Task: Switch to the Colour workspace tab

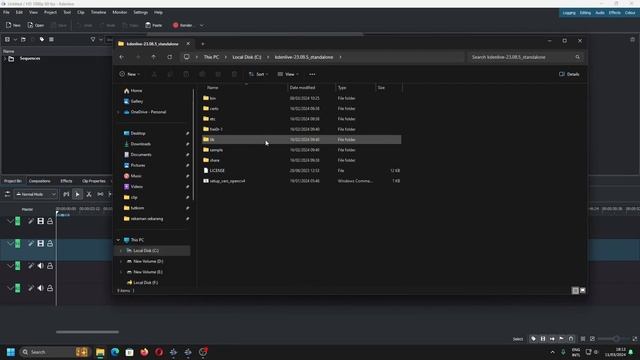Action: (630, 13)
